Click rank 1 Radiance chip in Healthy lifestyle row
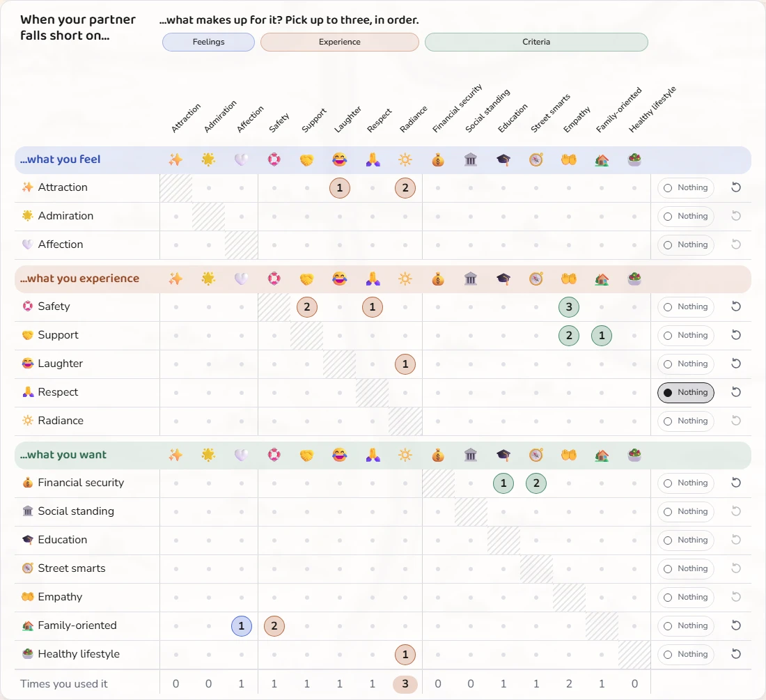The width and height of the screenshot is (766, 700). click(405, 655)
